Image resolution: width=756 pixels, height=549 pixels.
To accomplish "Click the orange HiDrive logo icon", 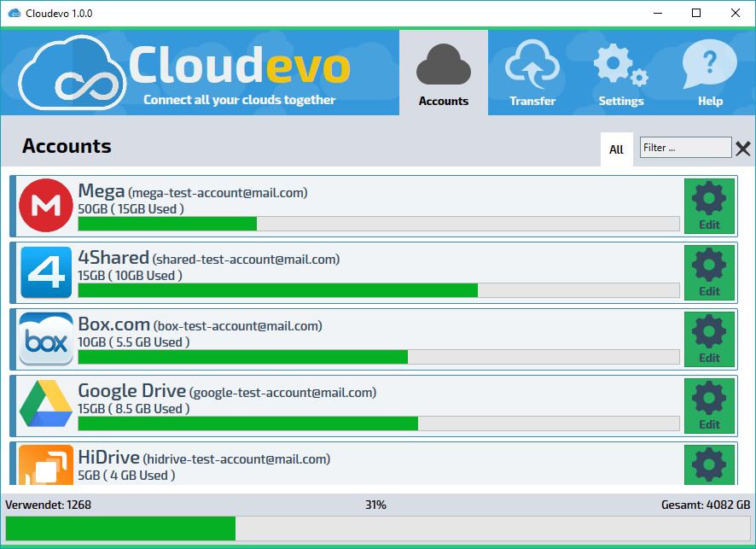I will (x=46, y=464).
